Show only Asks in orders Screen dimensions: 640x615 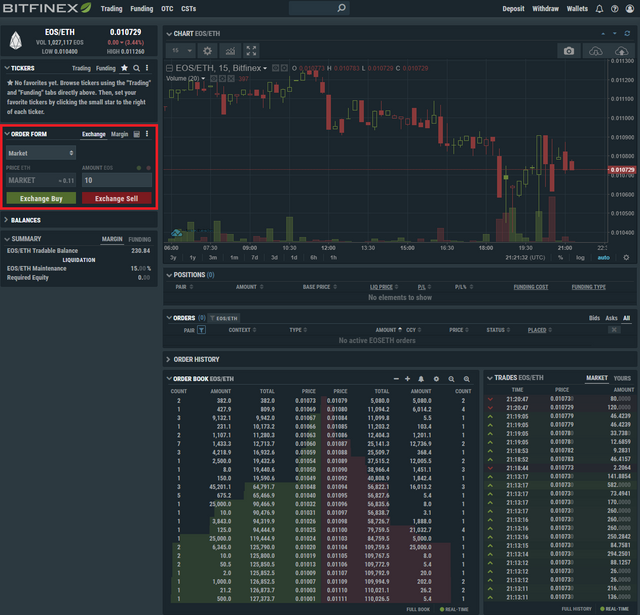coord(611,318)
